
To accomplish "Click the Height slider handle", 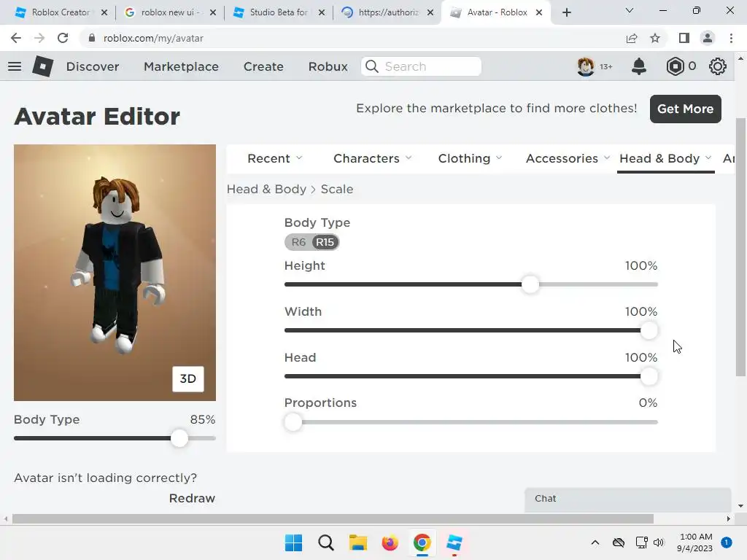I will pyautogui.click(x=530, y=285).
